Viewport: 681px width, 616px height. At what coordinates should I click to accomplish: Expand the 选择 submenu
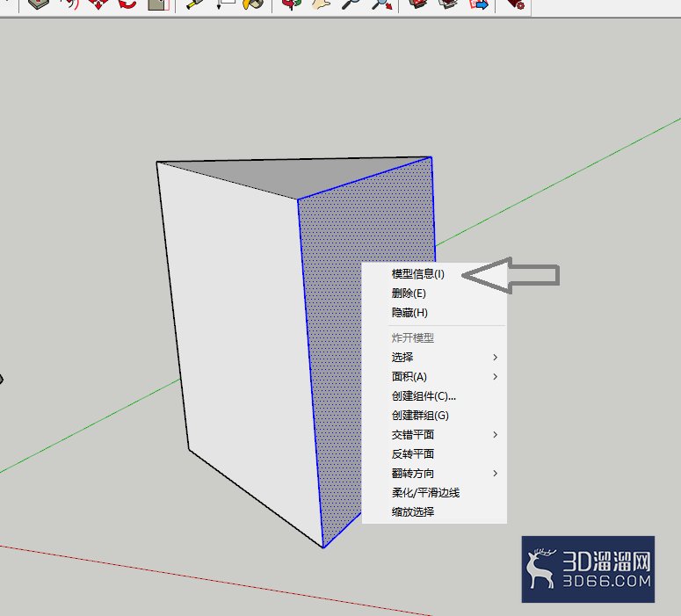click(434, 357)
